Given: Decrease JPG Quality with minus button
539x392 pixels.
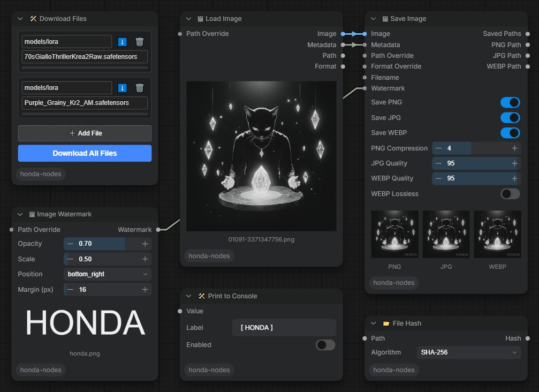Looking at the screenshot, I should point(438,163).
